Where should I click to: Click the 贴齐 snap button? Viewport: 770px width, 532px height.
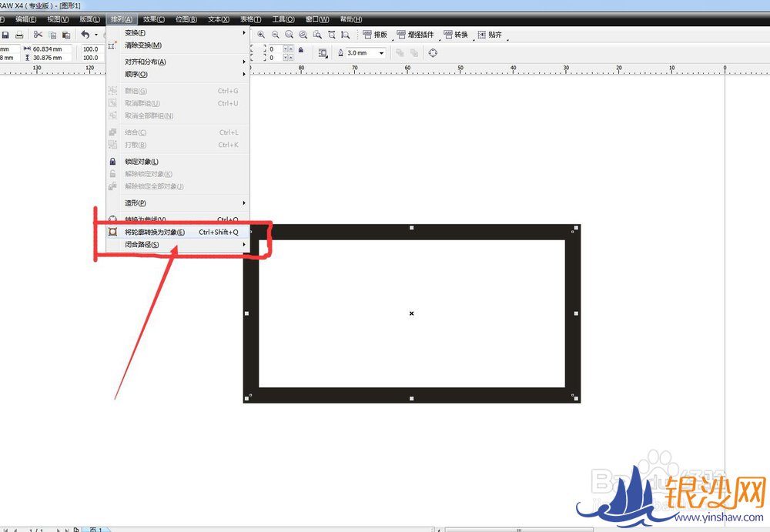[x=490, y=35]
